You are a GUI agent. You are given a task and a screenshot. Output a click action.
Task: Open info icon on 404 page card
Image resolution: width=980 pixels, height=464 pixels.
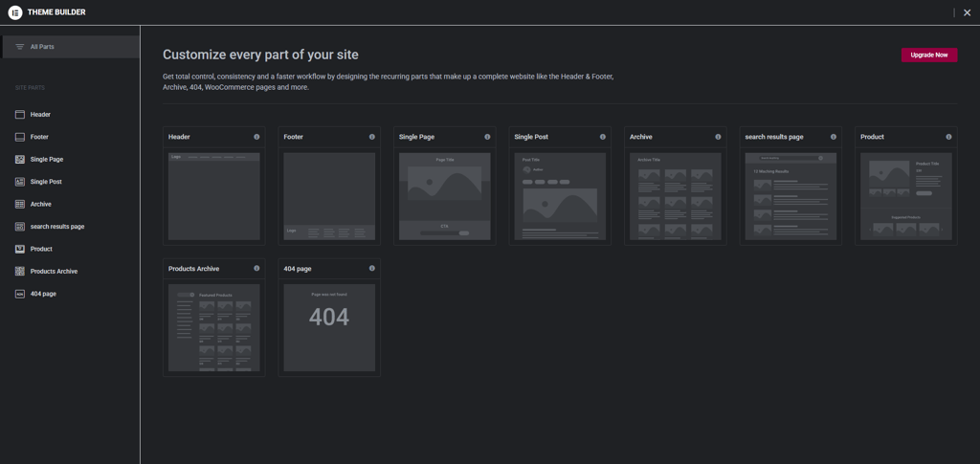pos(372,269)
